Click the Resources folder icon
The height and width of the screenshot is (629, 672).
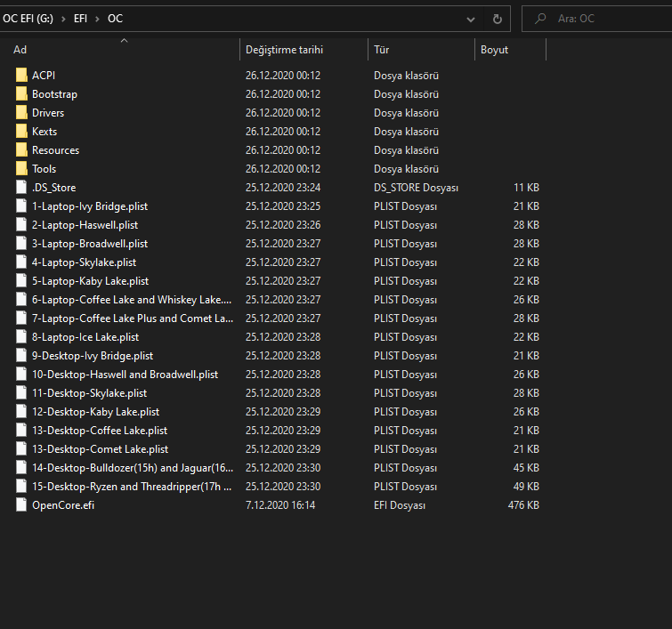(x=21, y=150)
